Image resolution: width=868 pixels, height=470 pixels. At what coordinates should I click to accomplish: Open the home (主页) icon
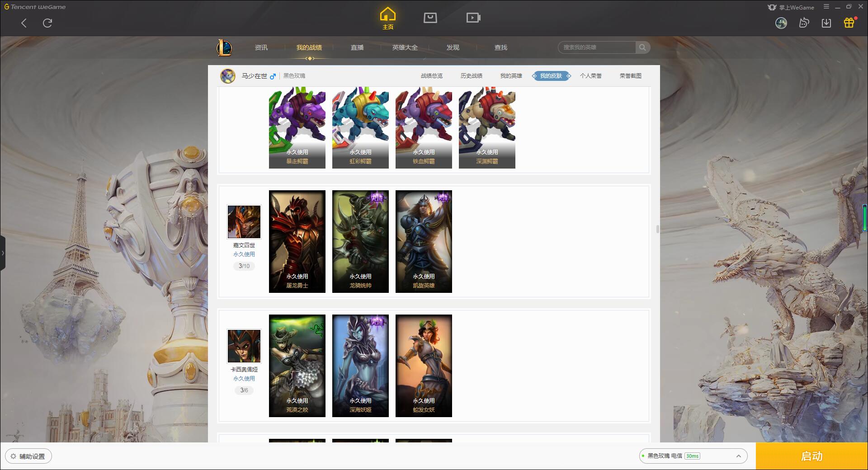coord(388,19)
